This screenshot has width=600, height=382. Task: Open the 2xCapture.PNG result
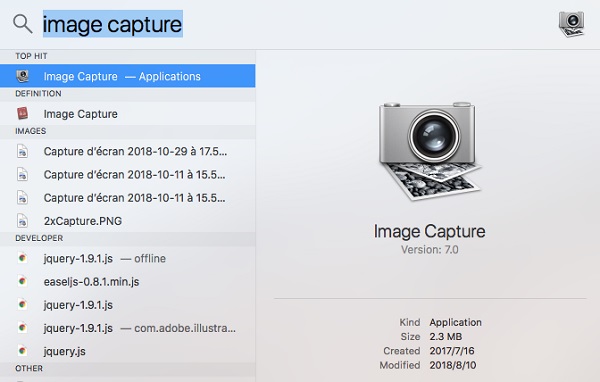coord(127,221)
